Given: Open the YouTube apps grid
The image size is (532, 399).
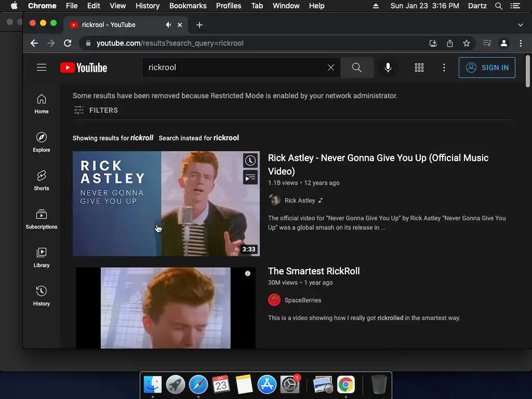Looking at the screenshot, I should 419,68.
